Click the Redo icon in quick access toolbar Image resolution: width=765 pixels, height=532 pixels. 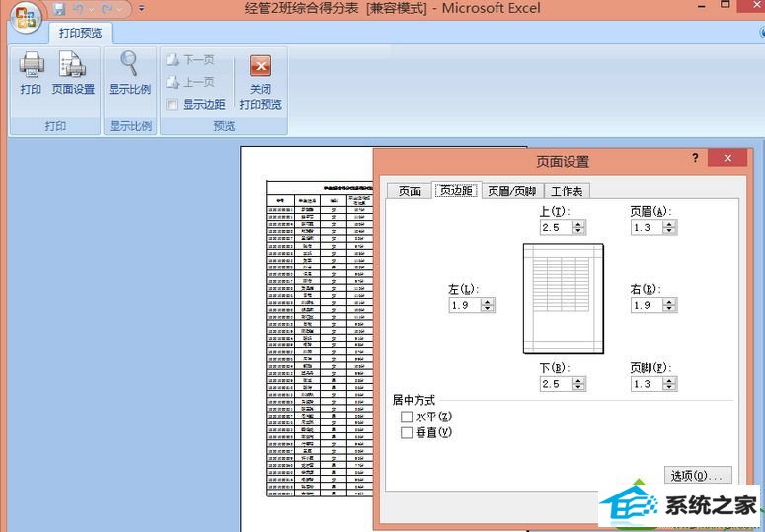107,9
